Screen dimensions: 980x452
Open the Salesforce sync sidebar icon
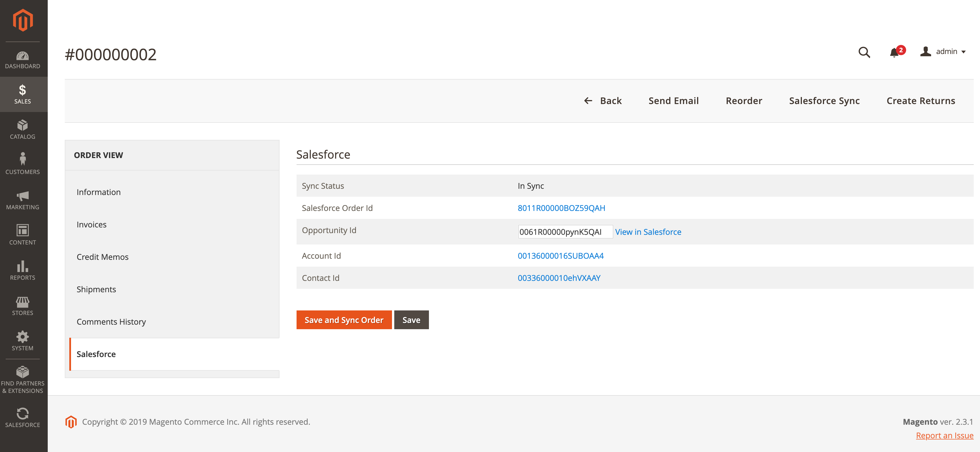pyautogui.click(x=22, y=414)
